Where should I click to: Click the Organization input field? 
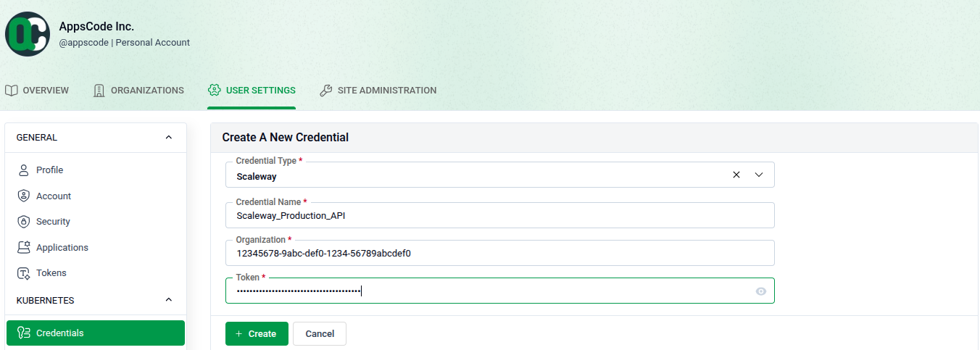pos(500,253)
